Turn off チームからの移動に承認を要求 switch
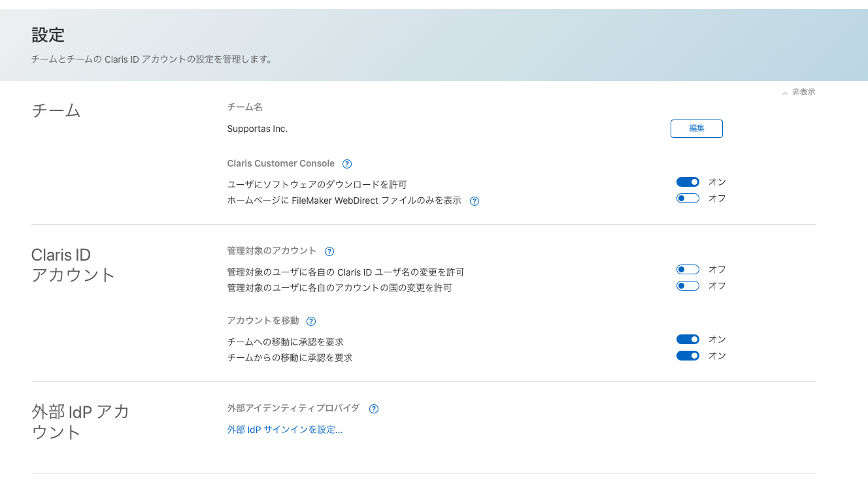 (x=688, y=356)
